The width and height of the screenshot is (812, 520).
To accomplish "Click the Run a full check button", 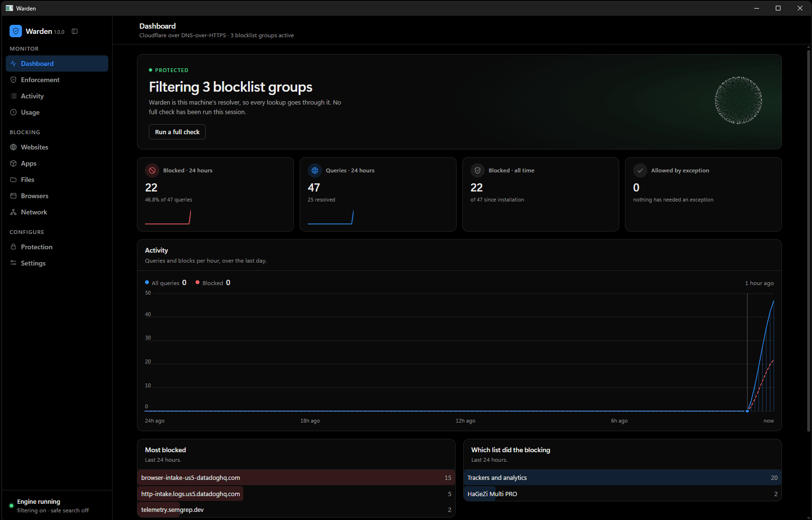I will 177,132.
